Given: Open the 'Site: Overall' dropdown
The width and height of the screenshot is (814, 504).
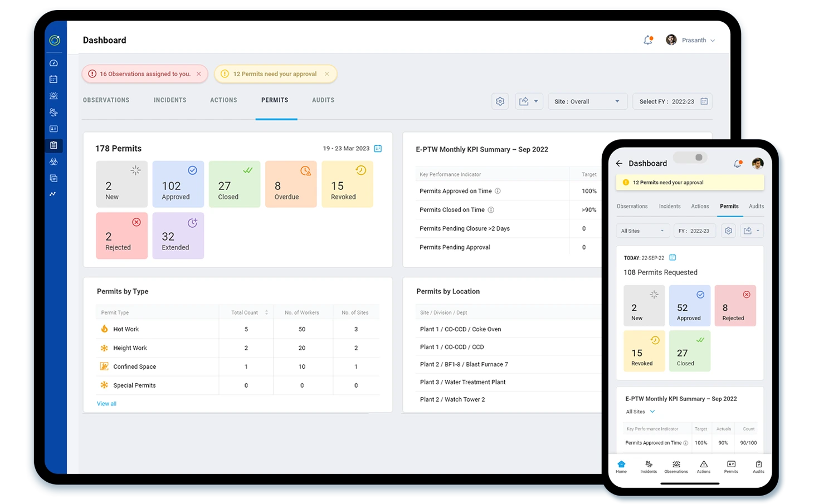Looking at the screenshot, I should (587, 101).
